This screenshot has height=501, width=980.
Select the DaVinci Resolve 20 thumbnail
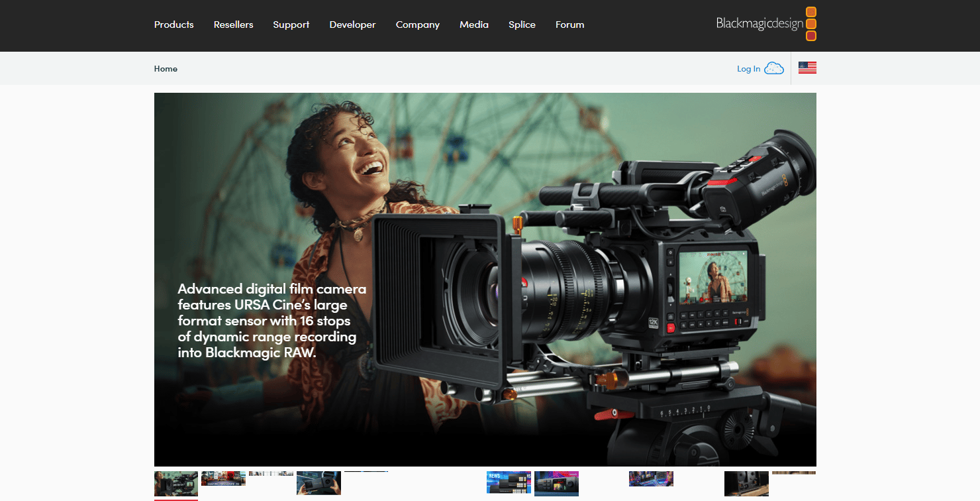point(223,478)
